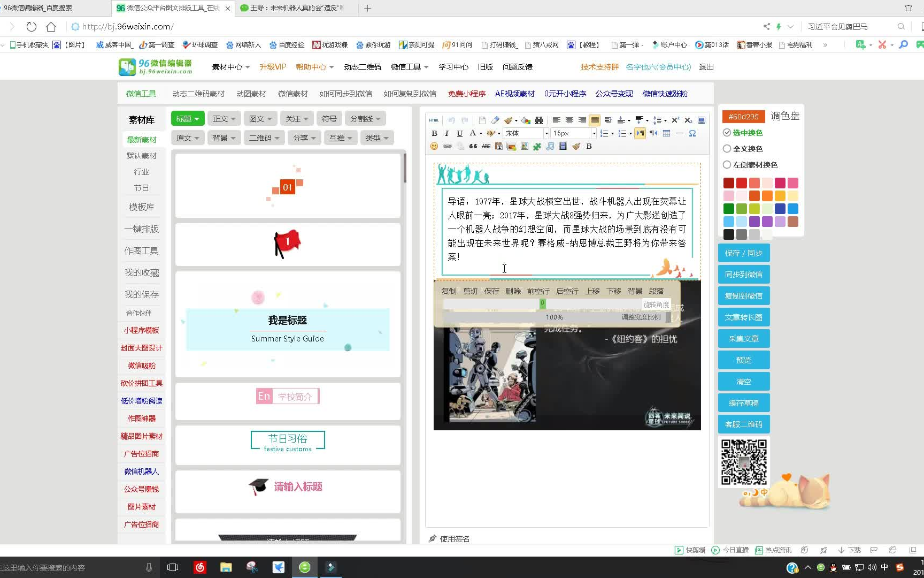
Task: Open the 互推 material dropdown
Action: click(x=341, y=138)
